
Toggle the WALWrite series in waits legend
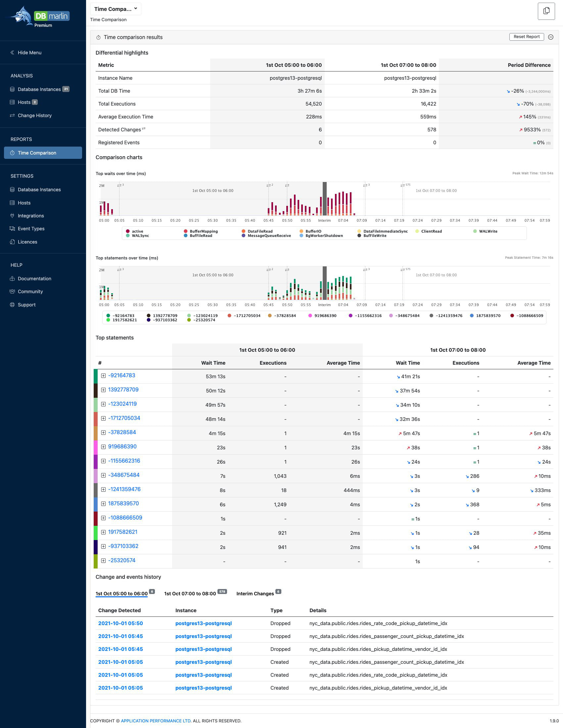pos(488,231)
